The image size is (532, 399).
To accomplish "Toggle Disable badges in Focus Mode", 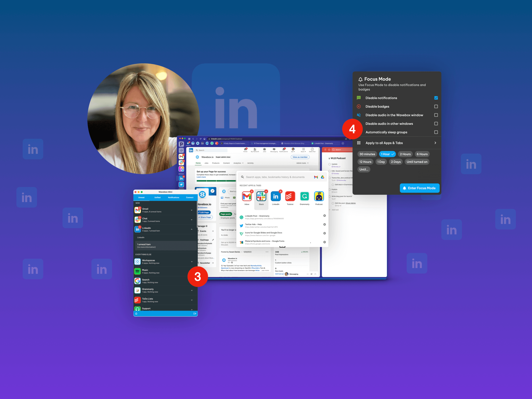I will pos(436,106).
